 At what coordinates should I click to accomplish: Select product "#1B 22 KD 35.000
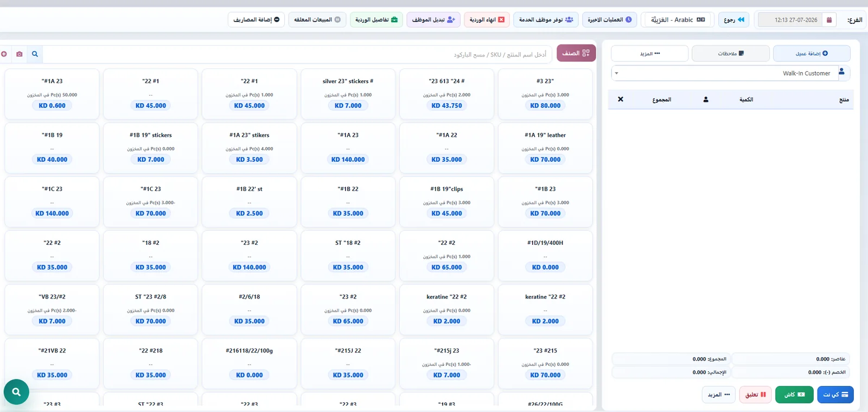(x=348, y=201)
